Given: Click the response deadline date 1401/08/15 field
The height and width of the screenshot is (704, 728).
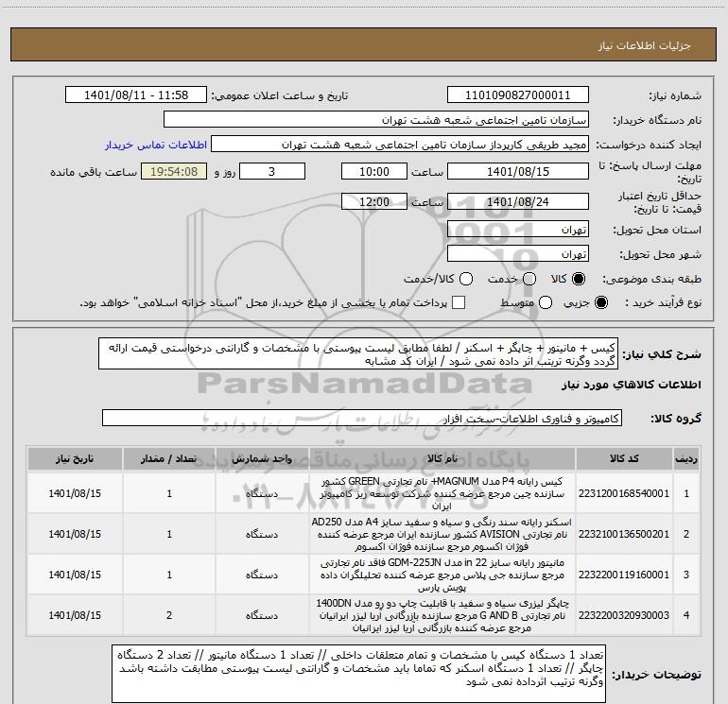Looking at the screenshot, I should click(x=518, y=171).
